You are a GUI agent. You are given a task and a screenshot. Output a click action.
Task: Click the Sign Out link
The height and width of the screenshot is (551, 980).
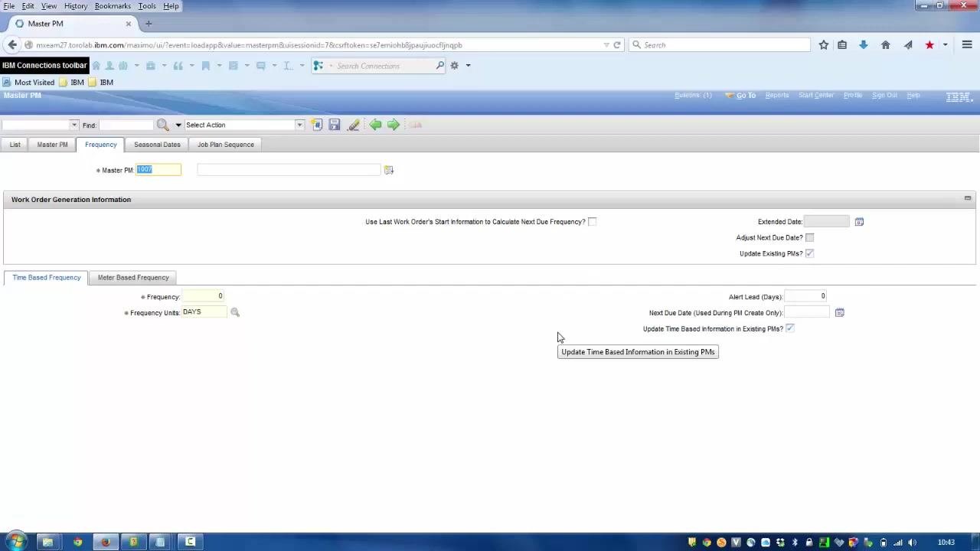coord(884,96)
